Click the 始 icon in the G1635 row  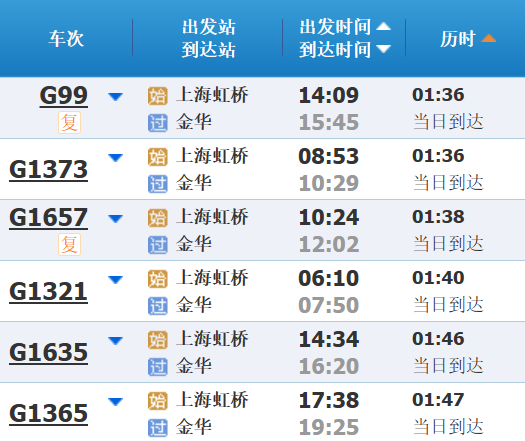[158, 340]
